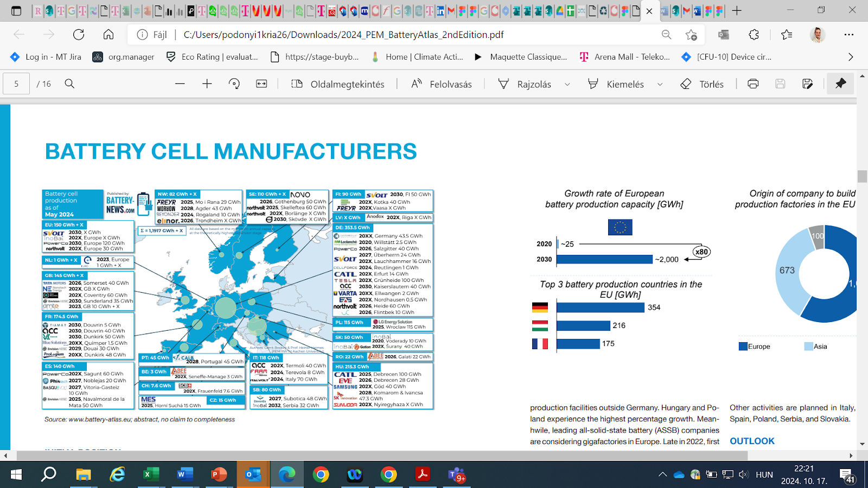Open Arena Mall Telekom bookmark
This screenshot has width=868, height=488.
point(624,57)
